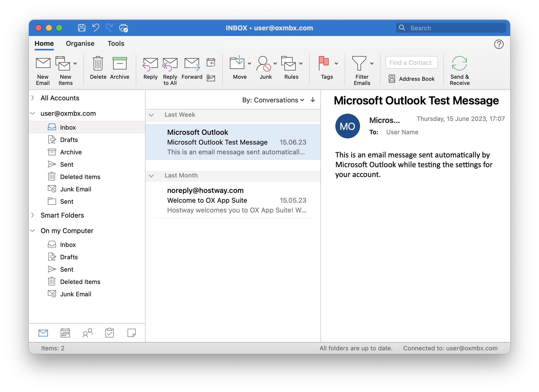Collapse the On my Computer section
The height and width of the screenshot is (392, 539).
point(33,230)
